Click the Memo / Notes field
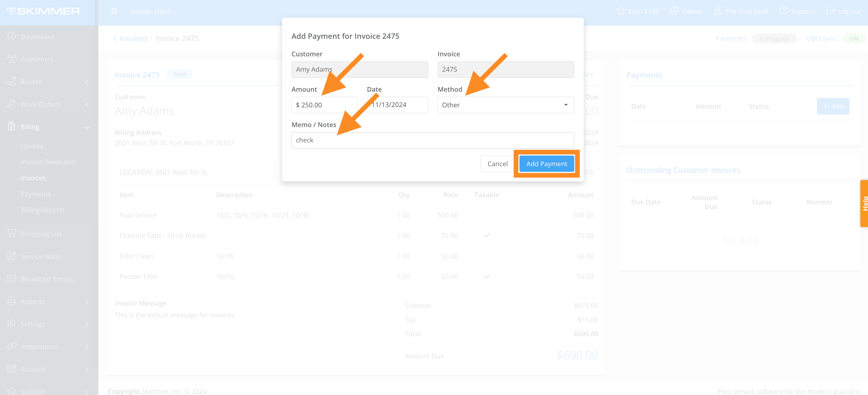The height and width of the screenshot is (395, 868). (x=432, y=140)
